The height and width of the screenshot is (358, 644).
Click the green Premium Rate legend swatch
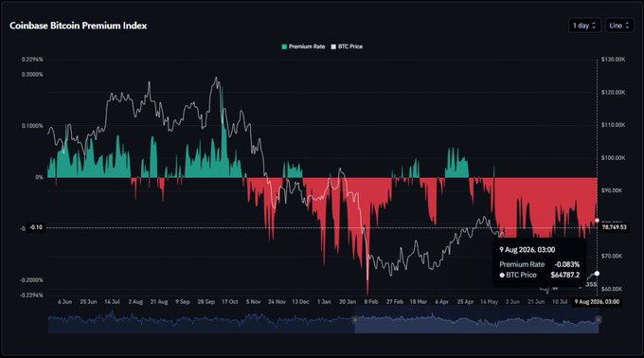(284, 46)
